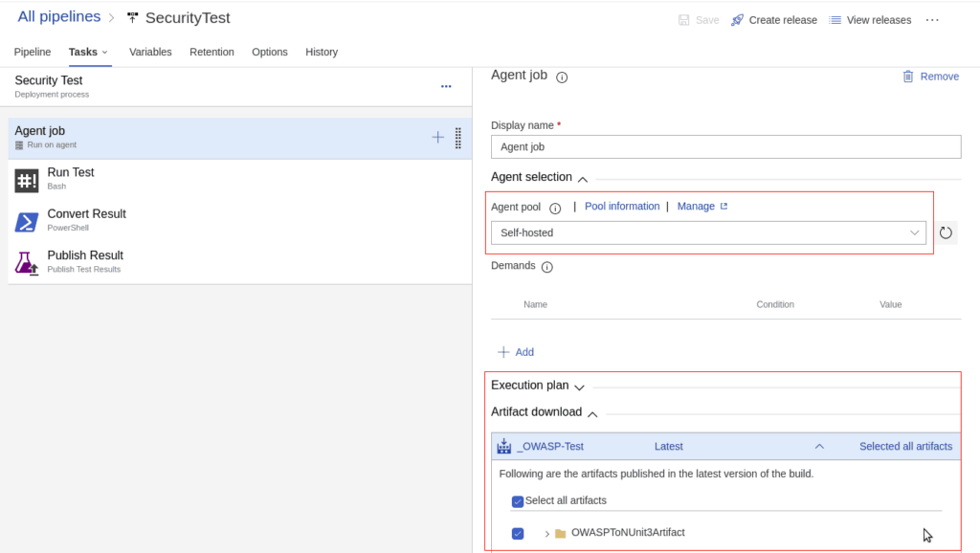Click the Run on agent server icon
The width and height of the screenshot is (980, 553).
[x=19, y=145]
